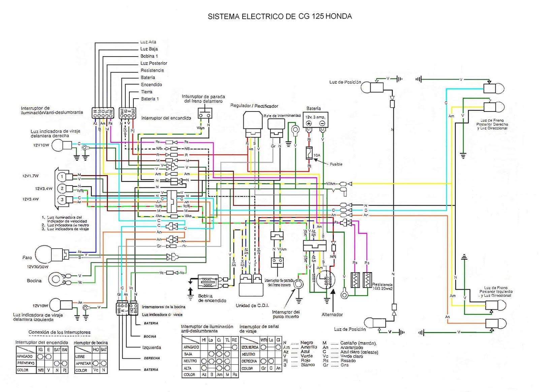Screen dimensions: 539x392
Task: Click the front brake stop switch symbol
Action: [205, 113]
